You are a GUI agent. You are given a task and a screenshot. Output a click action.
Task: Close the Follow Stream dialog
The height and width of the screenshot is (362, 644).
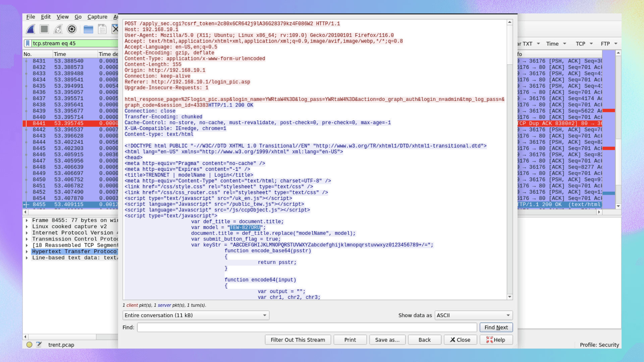[x=460, y=340]
